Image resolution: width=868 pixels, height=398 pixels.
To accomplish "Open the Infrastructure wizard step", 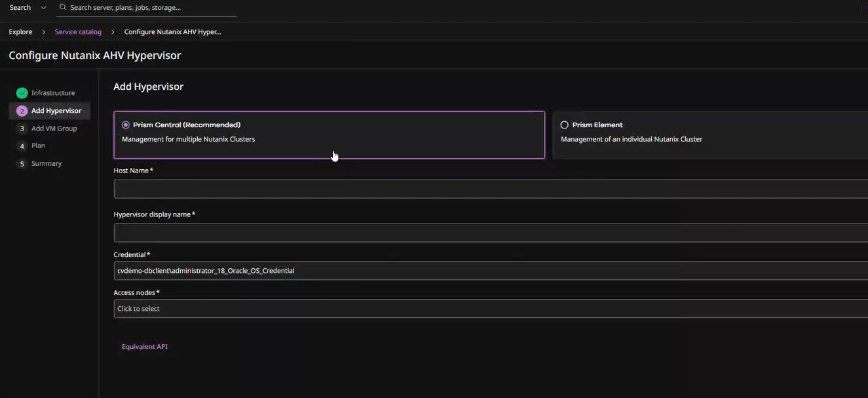I will tap(53, 93).
